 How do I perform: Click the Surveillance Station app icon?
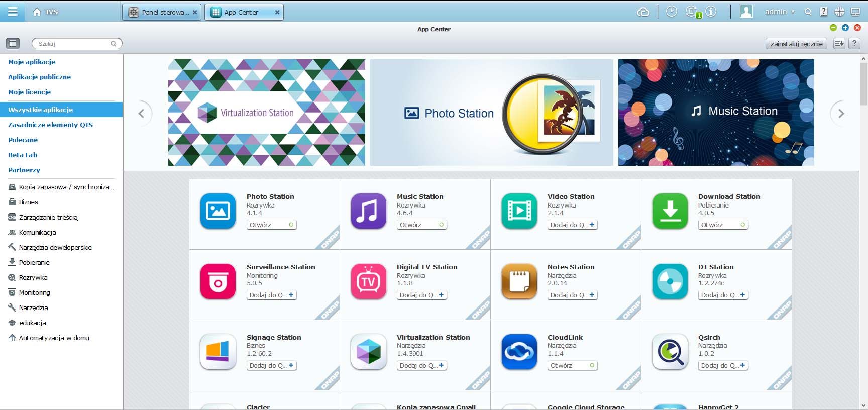click(218, 281)
